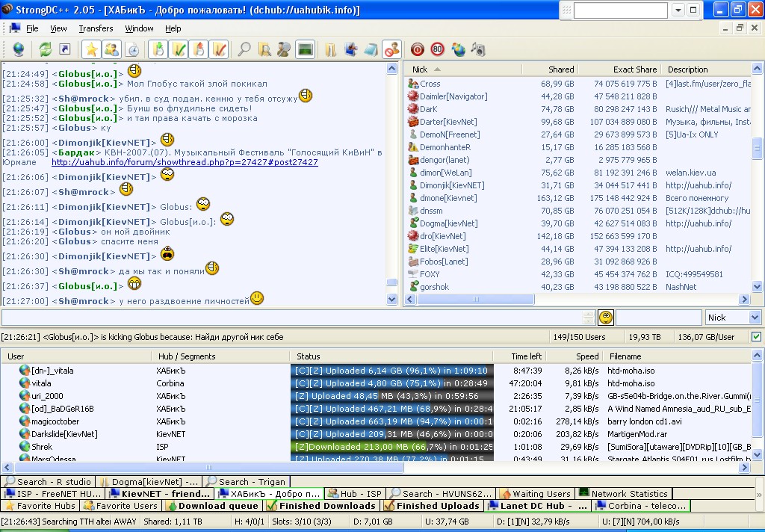Switch to Waiting Users tab
The image size is (765, 532).
click(x=536, y=493)
